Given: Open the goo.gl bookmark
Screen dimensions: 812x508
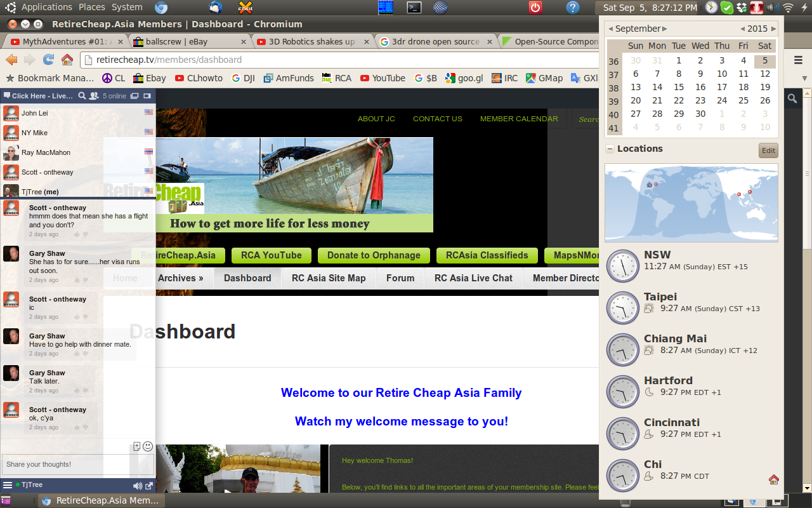Looking at the screenshot, I should coord(464,78).
